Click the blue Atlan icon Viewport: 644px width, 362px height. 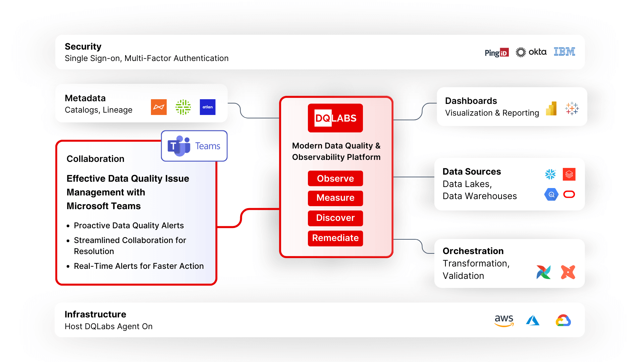point(208,107)
